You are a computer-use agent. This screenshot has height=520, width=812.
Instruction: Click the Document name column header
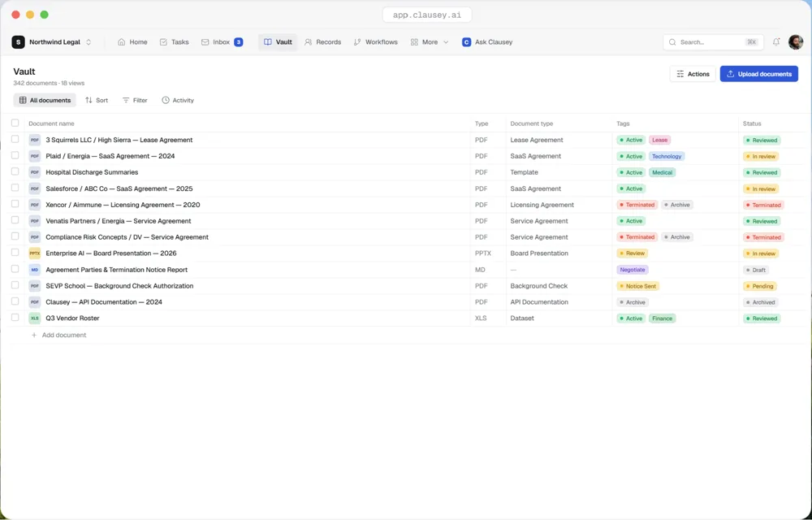pyautogui.click(x=51, y=123)
